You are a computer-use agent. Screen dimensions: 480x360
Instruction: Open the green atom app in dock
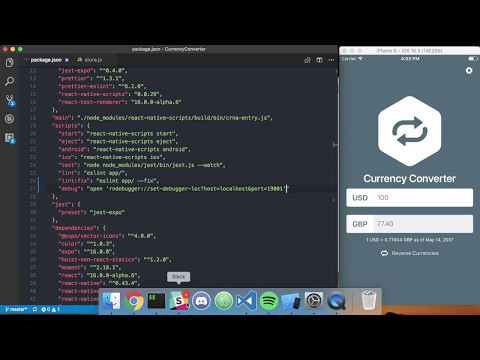tap(224, 301)
